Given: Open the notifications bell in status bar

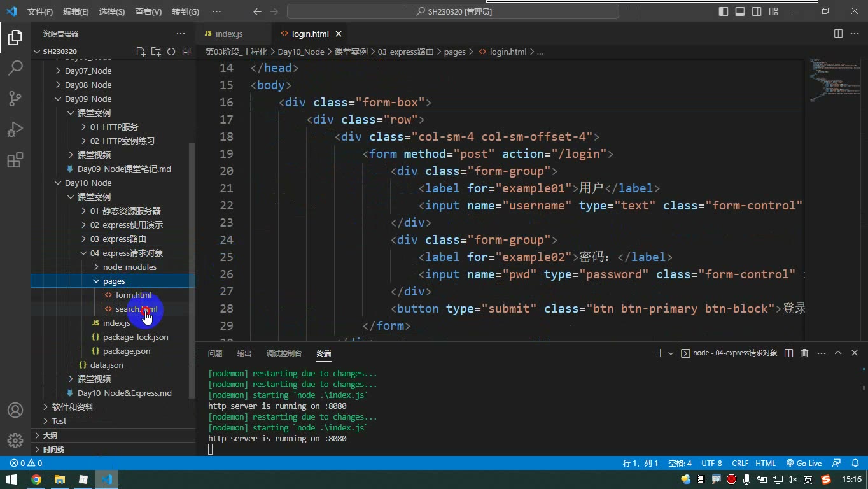Looking at the screenshot, I should pyautogui.click(x=855, y=464).
